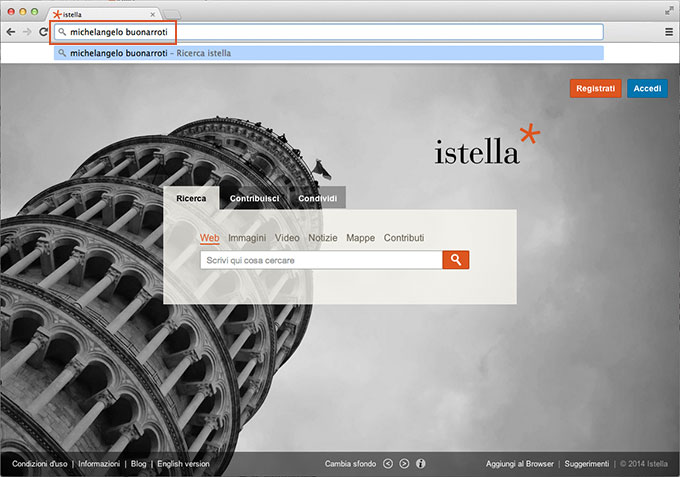Choose the Web search category
Screen dimensions: 680x477
click(x=209, y=238)
